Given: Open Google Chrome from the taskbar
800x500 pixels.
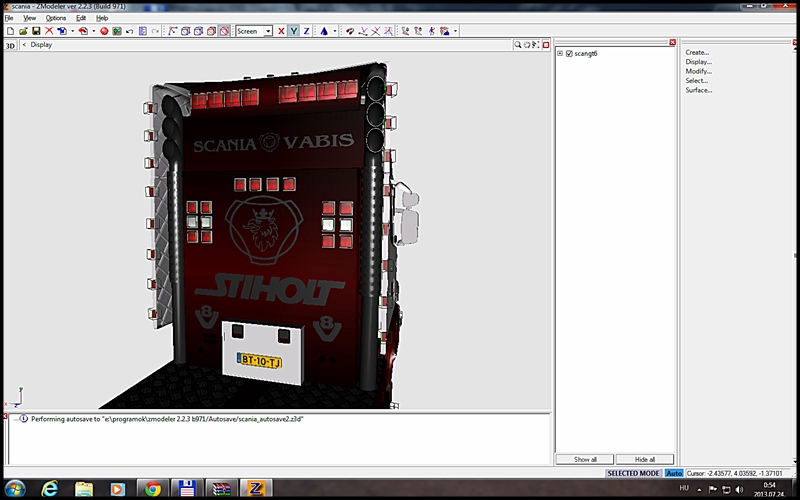Looking at the screenshot, I should click(152, 489).
